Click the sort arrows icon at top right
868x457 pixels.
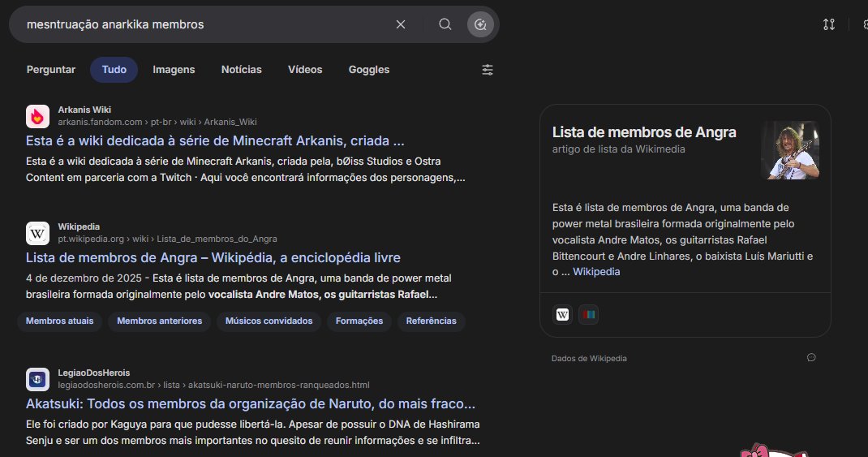pyautogui.click(x=829, y=24)
